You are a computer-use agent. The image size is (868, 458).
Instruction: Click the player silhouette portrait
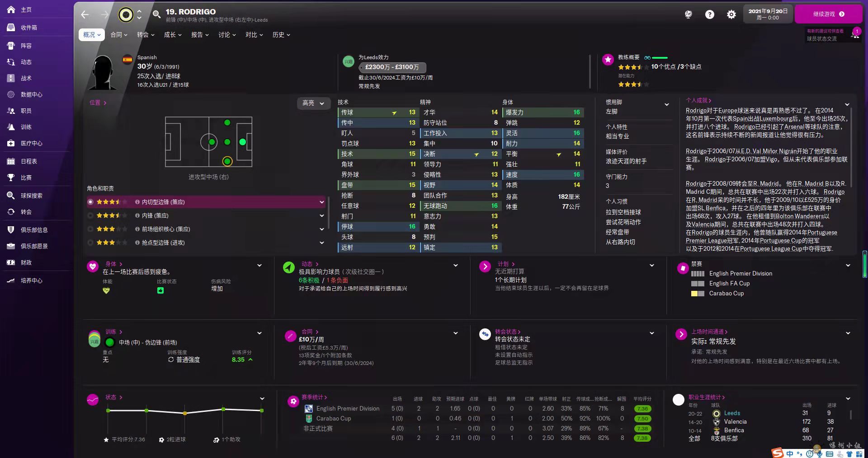click(x=104, y=72)
